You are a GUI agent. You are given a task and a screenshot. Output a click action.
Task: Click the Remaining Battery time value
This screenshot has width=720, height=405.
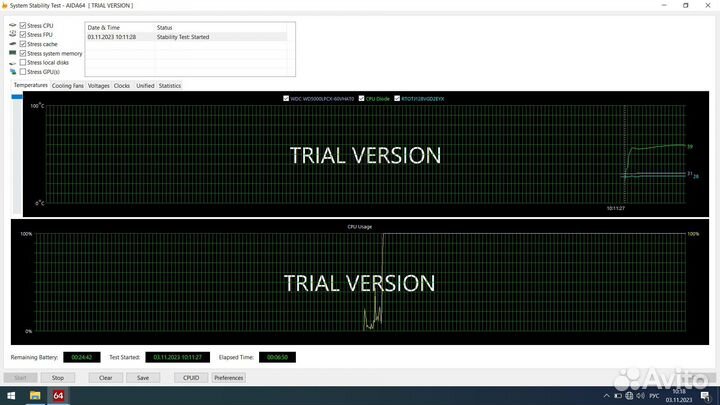click(82, 357)
